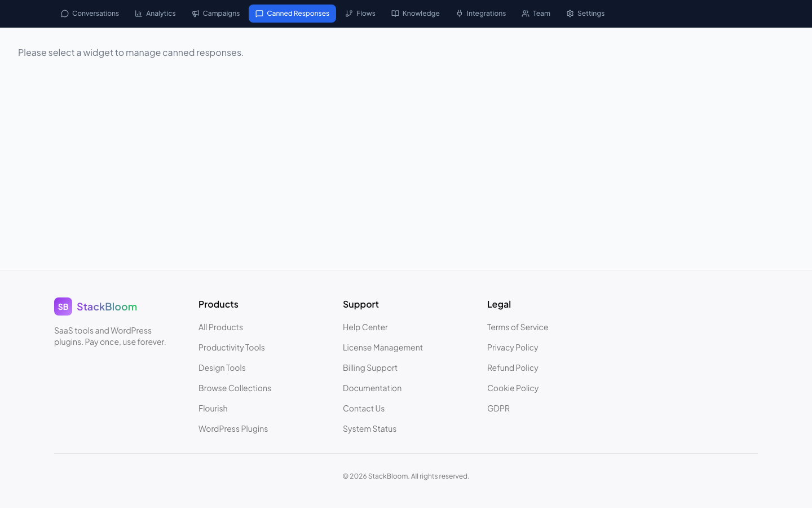Screen dimensions: 812x508
Task: View the System Status page
Action: [x=369, y=428]
